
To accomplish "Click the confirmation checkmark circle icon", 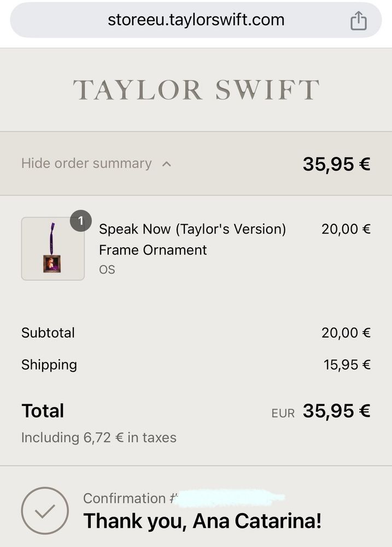I will coord(45,511).
